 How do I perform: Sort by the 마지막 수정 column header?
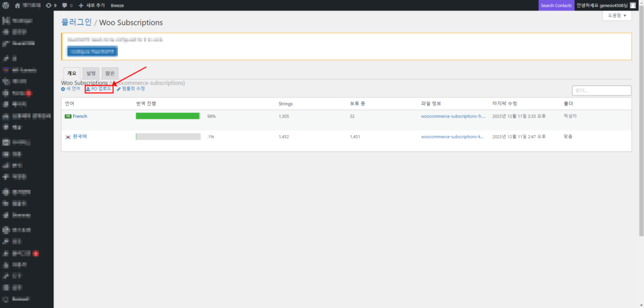click(504, 104)
